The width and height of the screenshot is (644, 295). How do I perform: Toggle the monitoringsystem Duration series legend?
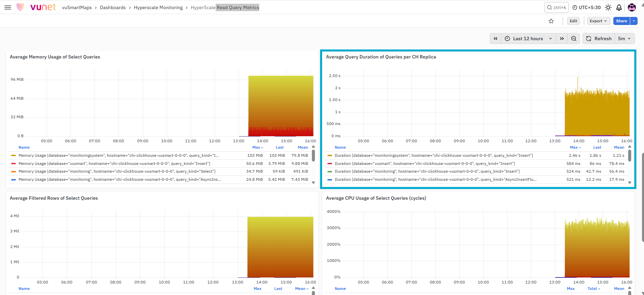[434, 155]
